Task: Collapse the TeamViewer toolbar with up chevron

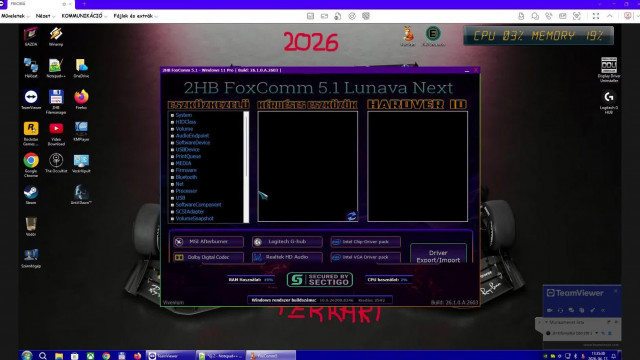Action: coord(609,16)
